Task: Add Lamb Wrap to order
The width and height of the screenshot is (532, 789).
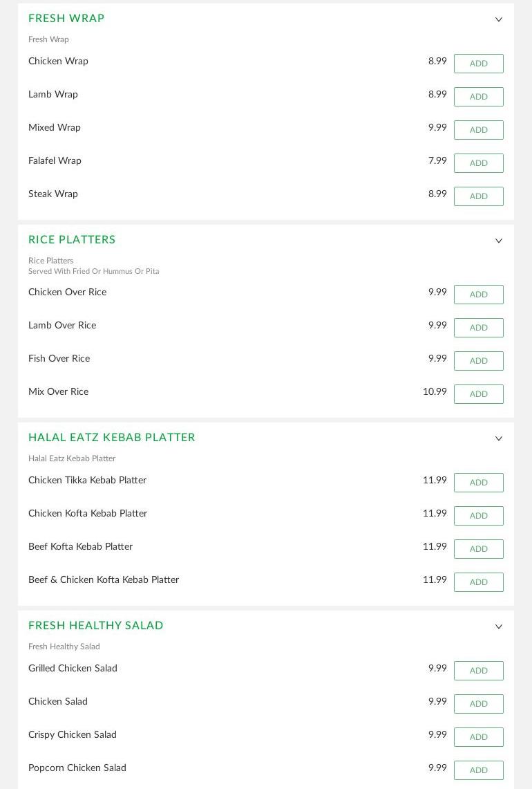Action: pyautogui.click(x=478, y=97)
